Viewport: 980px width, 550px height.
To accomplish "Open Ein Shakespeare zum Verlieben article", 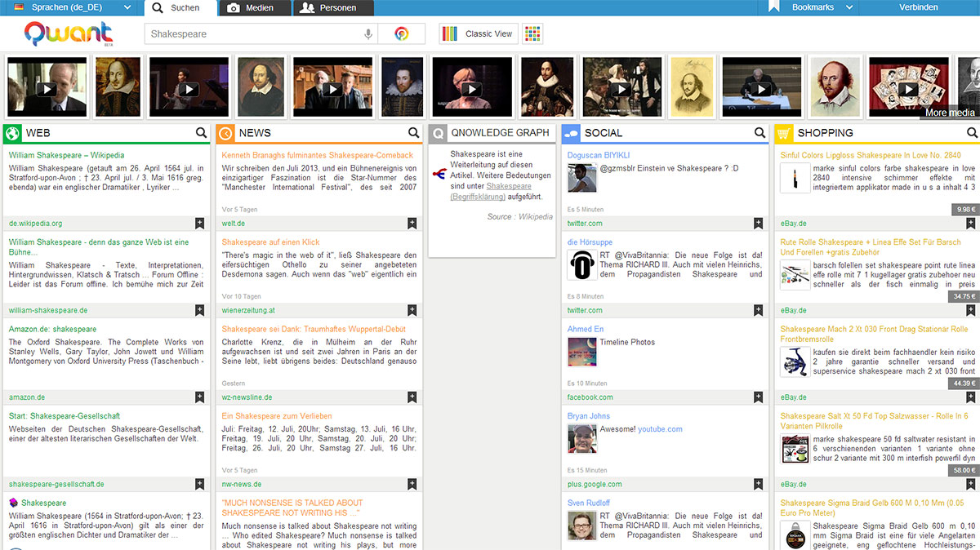I will [x=276, y=416].
